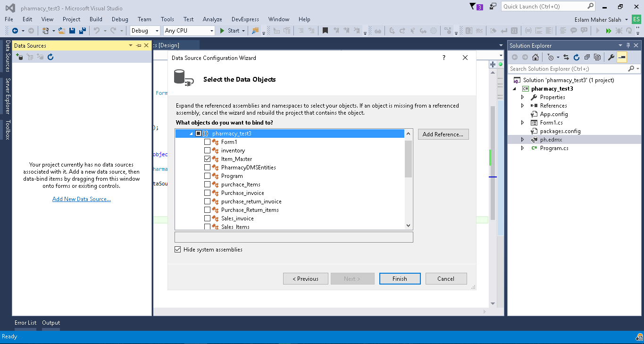Check the PharmacyDMSEntities checkbox

207,168
